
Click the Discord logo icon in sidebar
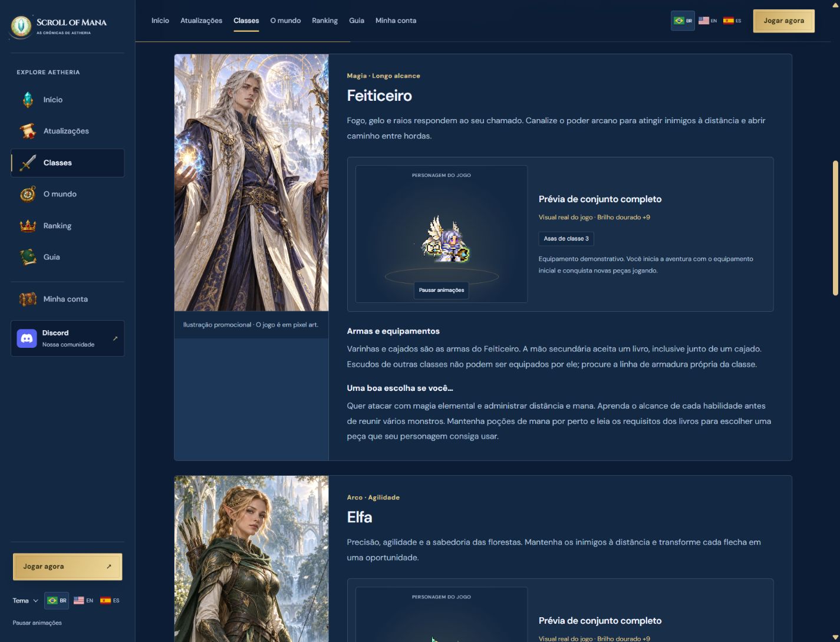click(27, 338)
